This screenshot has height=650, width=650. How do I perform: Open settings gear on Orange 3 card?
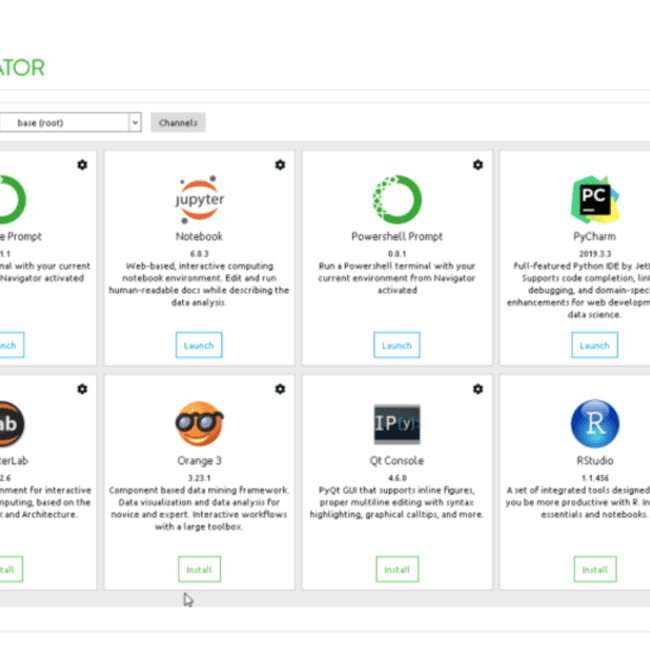pos(280,389)
